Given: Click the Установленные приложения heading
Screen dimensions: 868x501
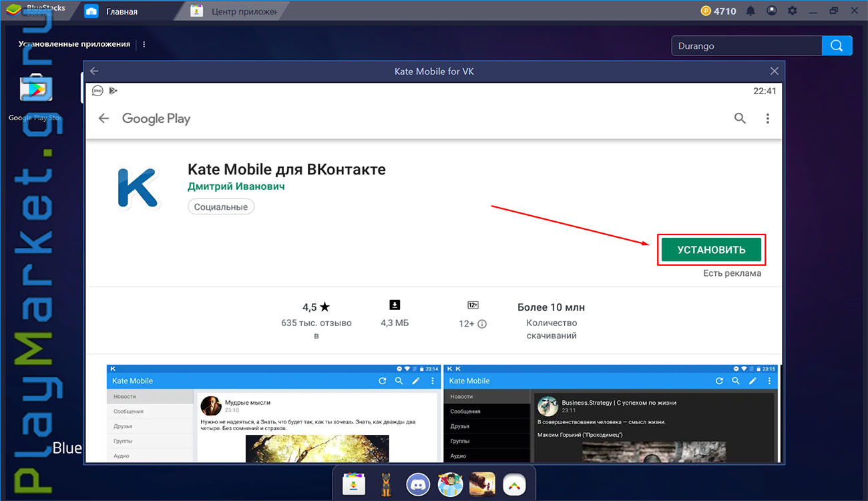Looking at the screenshot, I should click(74, 44).
